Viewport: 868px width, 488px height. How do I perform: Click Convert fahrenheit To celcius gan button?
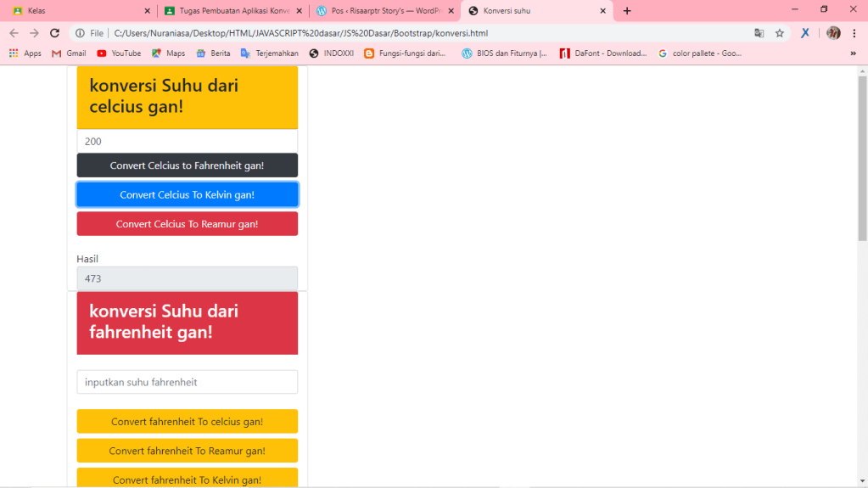(187, 422)
